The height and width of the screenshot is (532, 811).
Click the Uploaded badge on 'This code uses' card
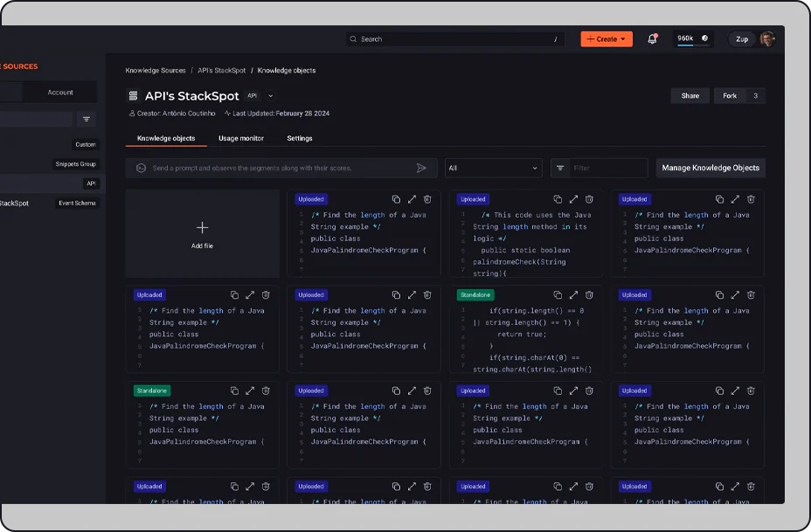coord(473,199)
